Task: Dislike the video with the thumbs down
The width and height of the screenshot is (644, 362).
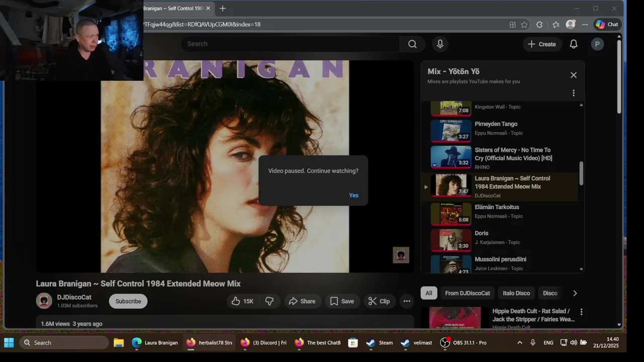Action: point(270,301)
